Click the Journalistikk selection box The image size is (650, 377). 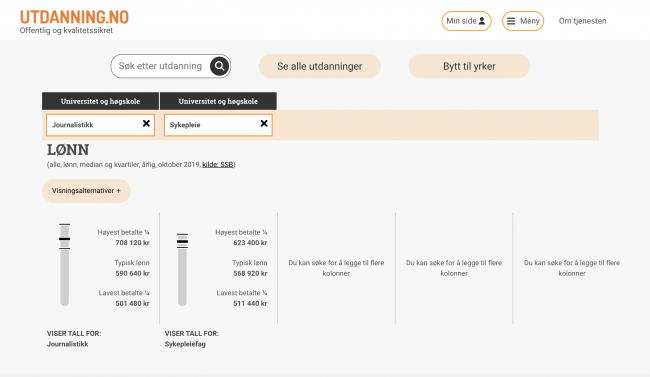coord(100,125)
